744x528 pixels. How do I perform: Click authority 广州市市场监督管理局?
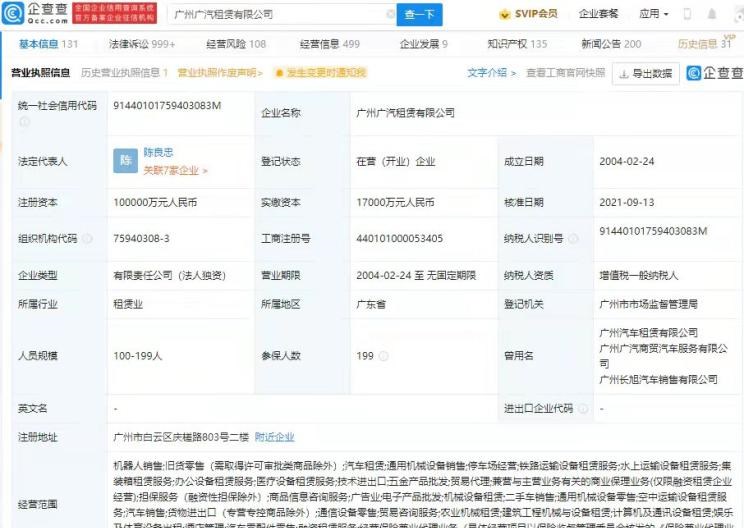[649, 304]
